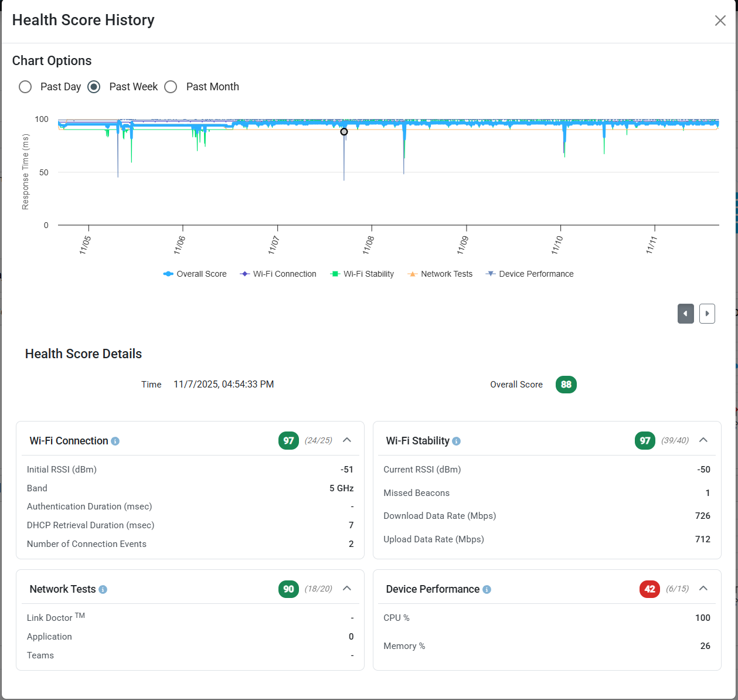Toggle Network Tests legend entry

pos(440,274)
